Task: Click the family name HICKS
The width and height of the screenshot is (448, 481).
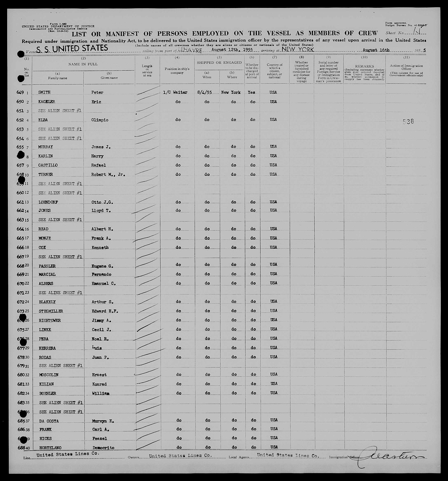Action: [x=45, y=438]
